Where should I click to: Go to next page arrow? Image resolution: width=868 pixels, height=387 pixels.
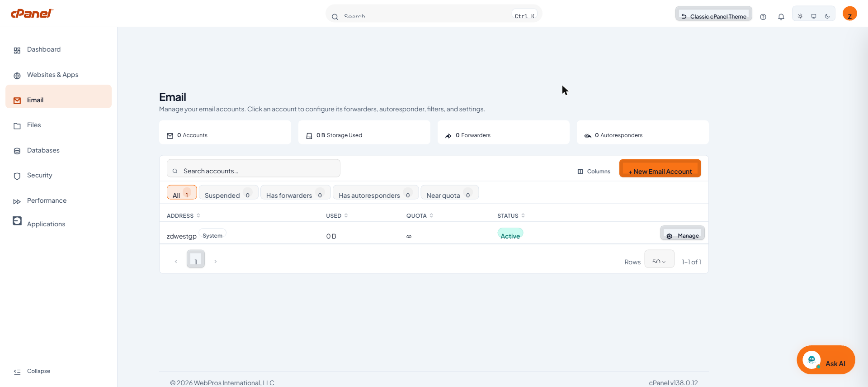[216, 262]
